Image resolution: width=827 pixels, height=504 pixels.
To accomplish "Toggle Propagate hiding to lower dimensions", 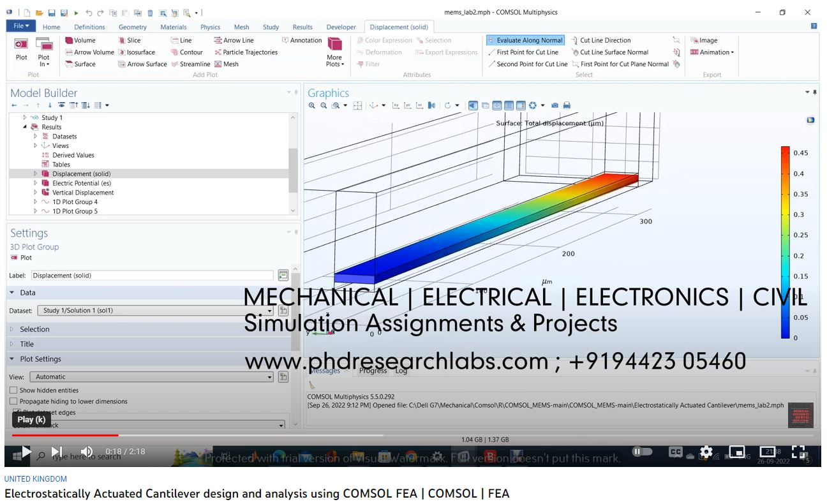I will [x=13, y=401].
